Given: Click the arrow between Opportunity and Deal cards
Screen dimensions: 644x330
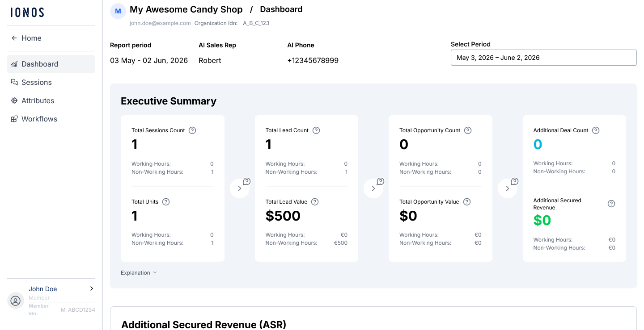Looking at the screenshot, I should 508,188.
